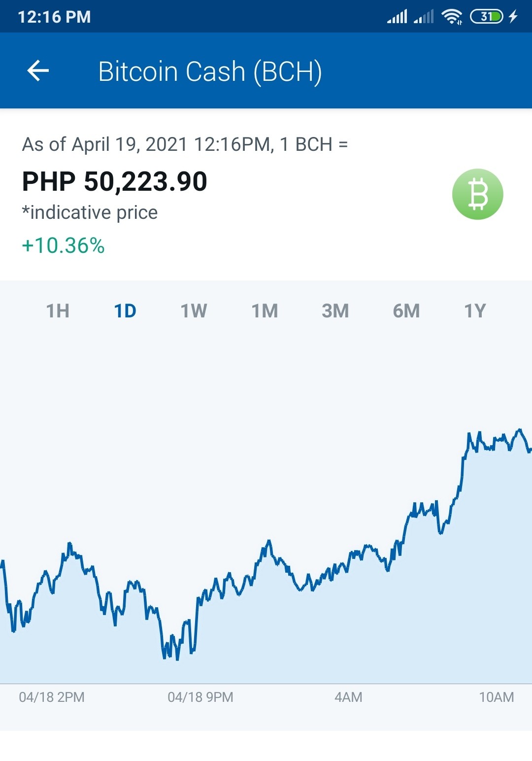
Task: Show the 1Y price chart
Action: (475, 311)
